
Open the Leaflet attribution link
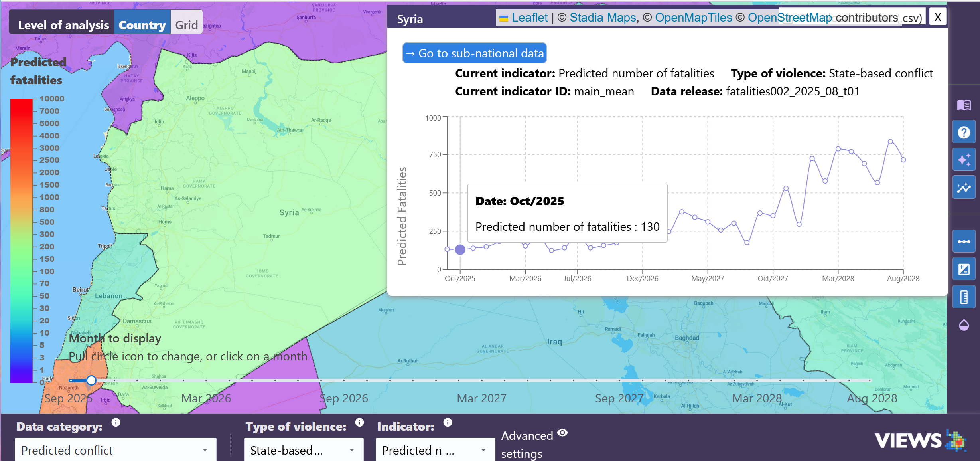529,18
